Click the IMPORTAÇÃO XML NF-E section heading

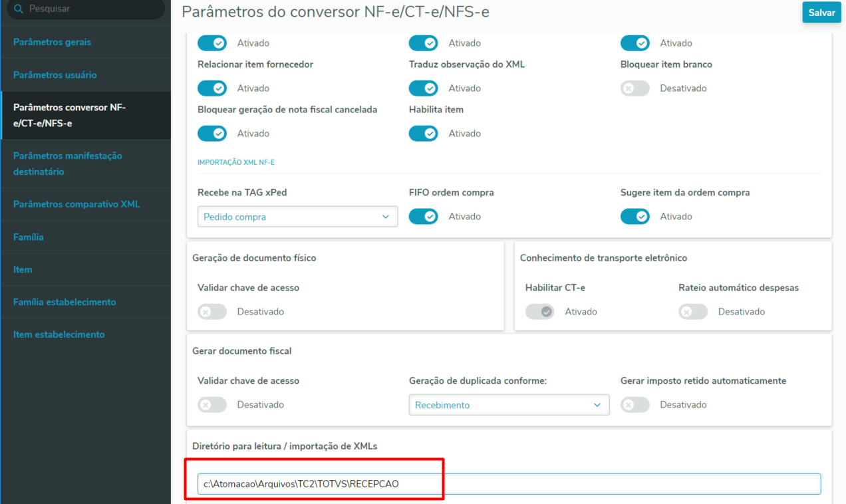coord(237,162)
